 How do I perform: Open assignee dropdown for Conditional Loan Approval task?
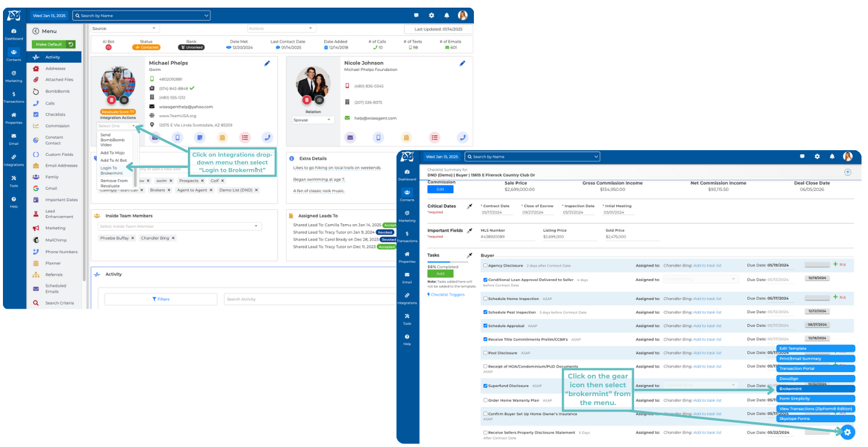(x=700, y=279)
